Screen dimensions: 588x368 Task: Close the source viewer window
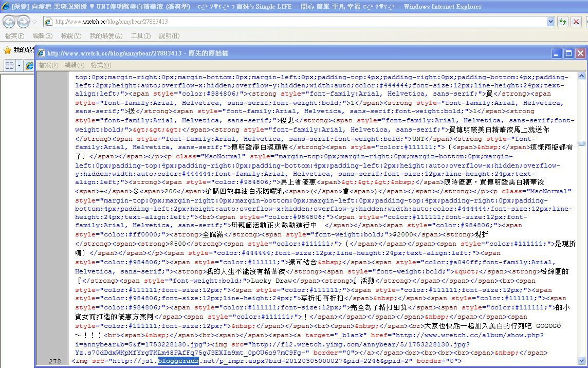[x=580, y=53]
